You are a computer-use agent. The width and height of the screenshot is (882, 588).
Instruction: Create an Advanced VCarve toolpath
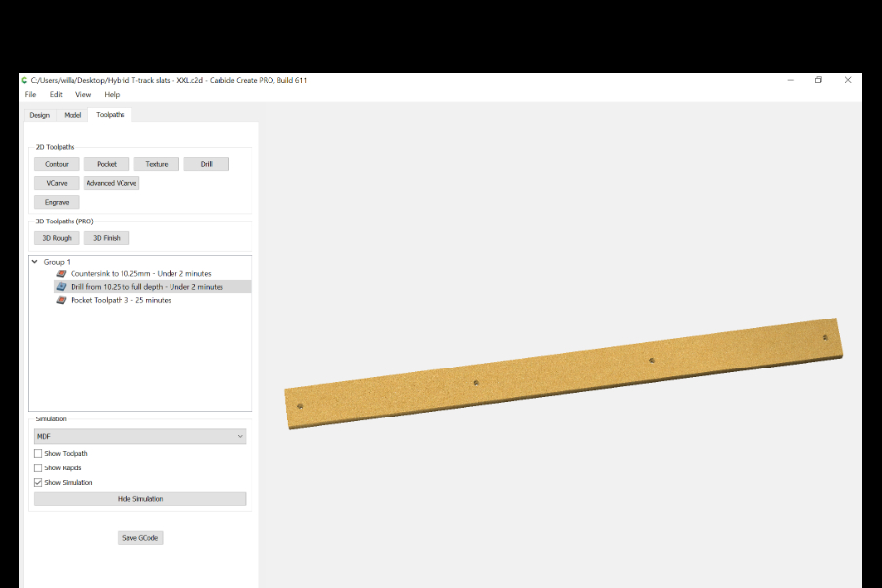click(x=112, y=183)
